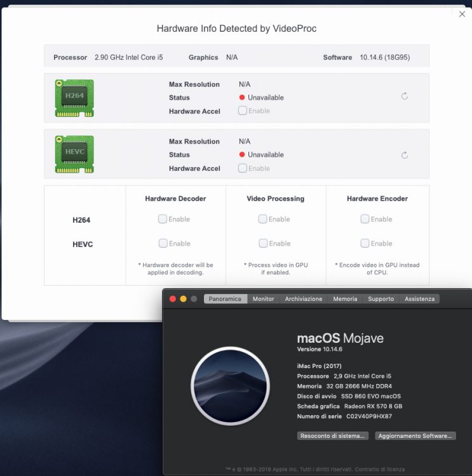Open the Archiviazione tab

(304, 299)
